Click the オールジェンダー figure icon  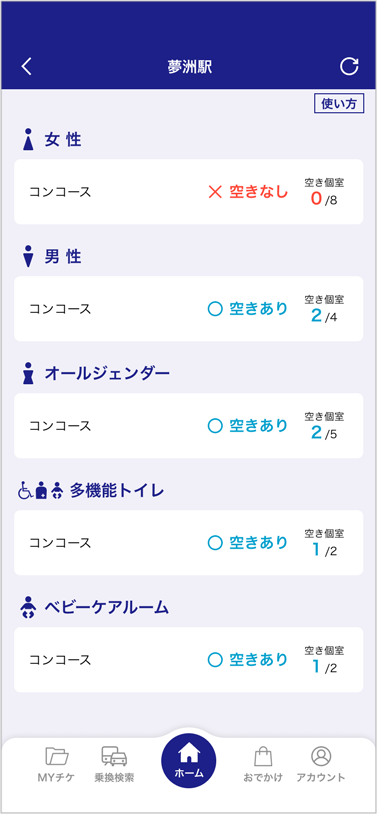click(x=29, y=373)
